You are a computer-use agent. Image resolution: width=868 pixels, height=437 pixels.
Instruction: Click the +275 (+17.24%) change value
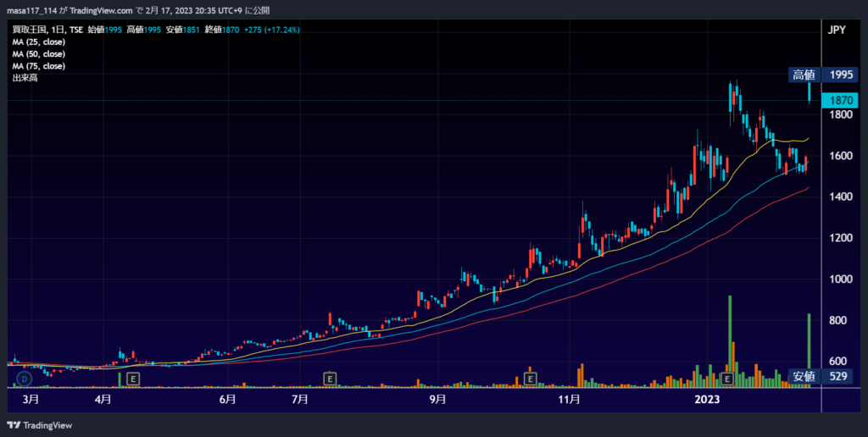[272, 30]
